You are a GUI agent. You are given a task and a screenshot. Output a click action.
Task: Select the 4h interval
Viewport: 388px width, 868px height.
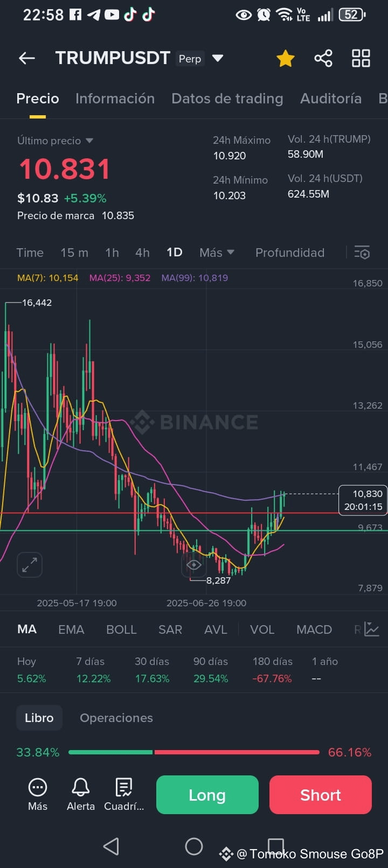[x=142, y=253]
